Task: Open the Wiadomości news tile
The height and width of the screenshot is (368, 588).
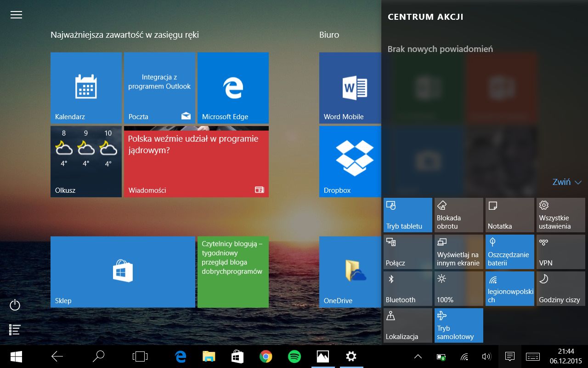Action: point(196,161)
